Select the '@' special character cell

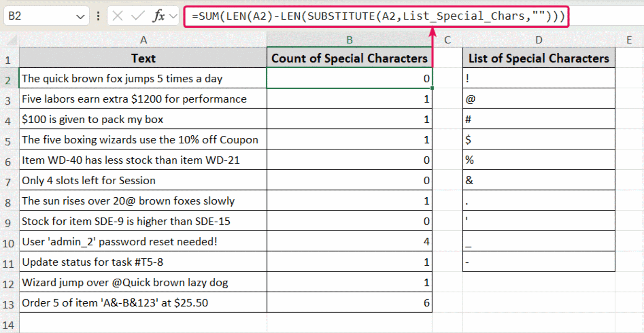click(x=538, y=98)
